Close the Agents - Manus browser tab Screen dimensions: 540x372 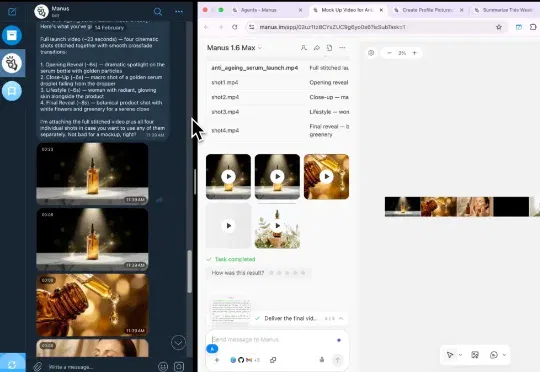click(x=300, y=10)
